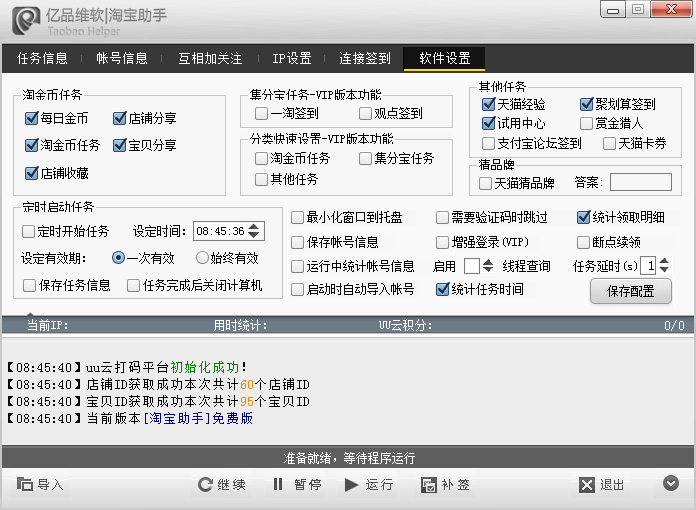
Task: Check 启动时自动导入帐号 checkbox
Action: pos(297,289)
